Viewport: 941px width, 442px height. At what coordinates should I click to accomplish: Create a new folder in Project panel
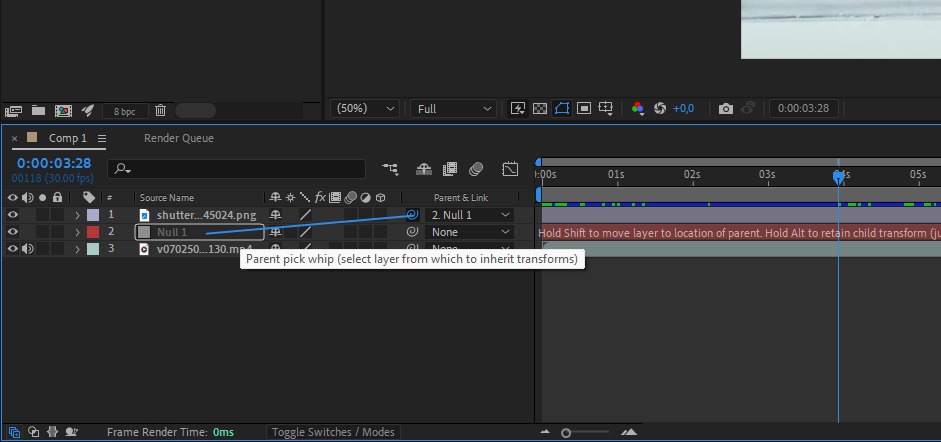[x=38, y=110]
